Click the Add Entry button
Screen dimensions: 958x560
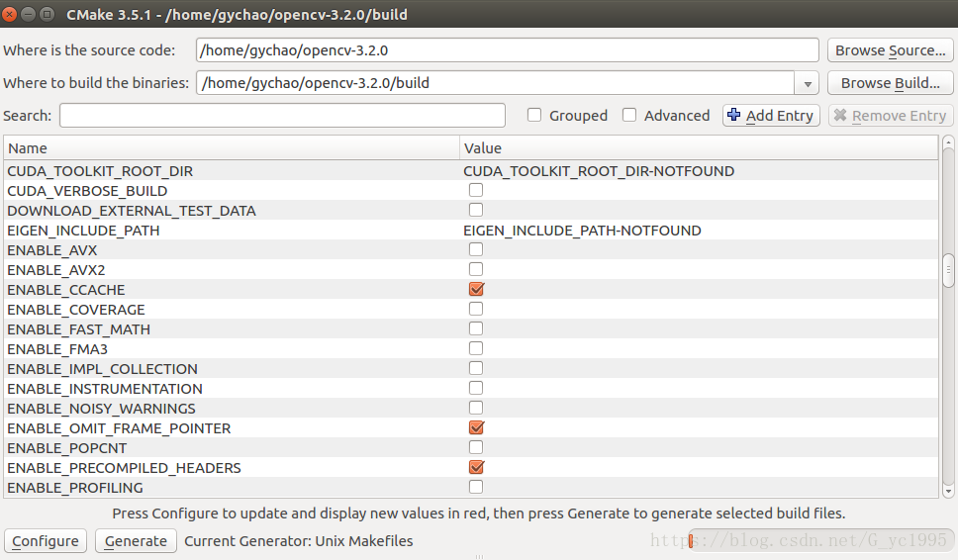(x=771, y=116)
